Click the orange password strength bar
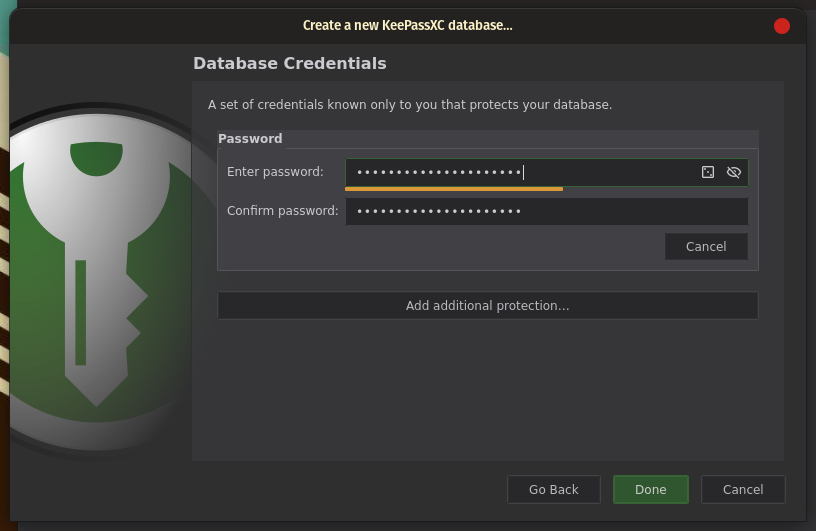Screen dimensions: 816x531 tap(454, 189)
